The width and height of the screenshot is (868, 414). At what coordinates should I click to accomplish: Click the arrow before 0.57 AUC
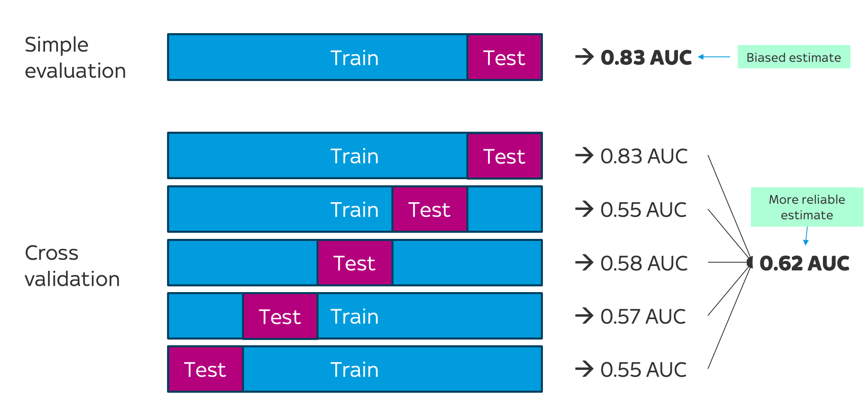[x=584, y=316]
